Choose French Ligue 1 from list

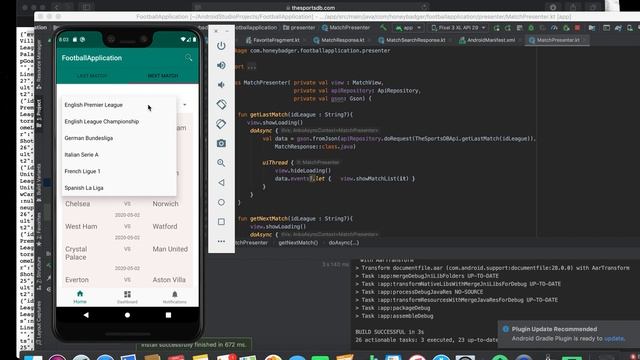coord(119,171)
